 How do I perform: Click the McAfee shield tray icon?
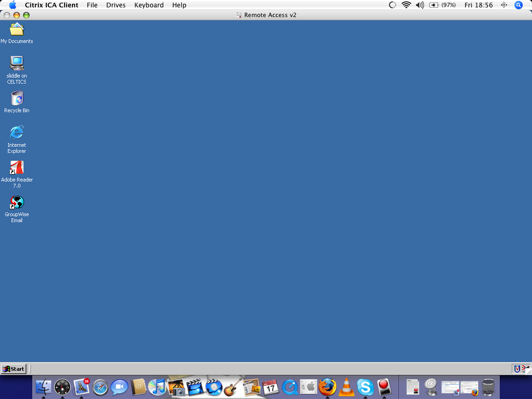(x=517, y=369)
